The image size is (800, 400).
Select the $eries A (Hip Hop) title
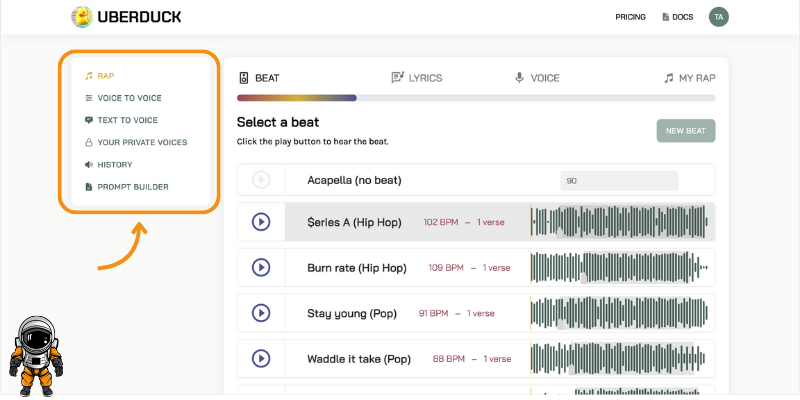pyautogui.click(x=354, y=222)
